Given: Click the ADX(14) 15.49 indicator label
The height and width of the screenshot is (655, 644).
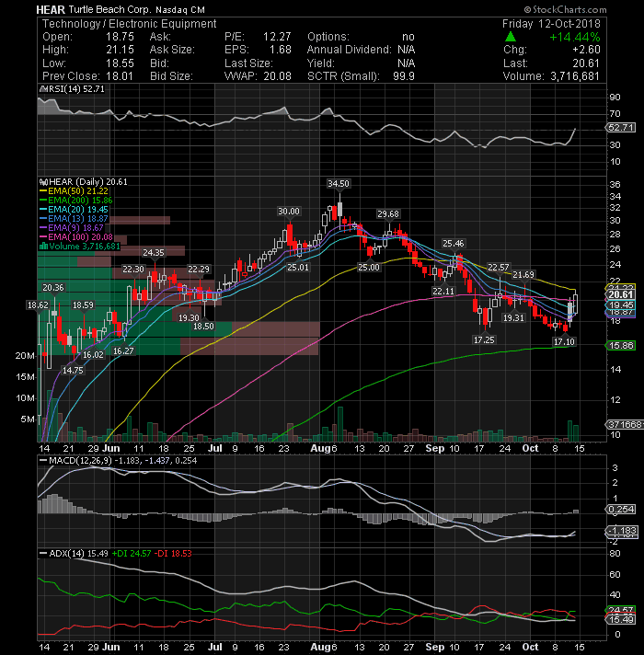Looking at the screenshot, I should tap(74, 554).
